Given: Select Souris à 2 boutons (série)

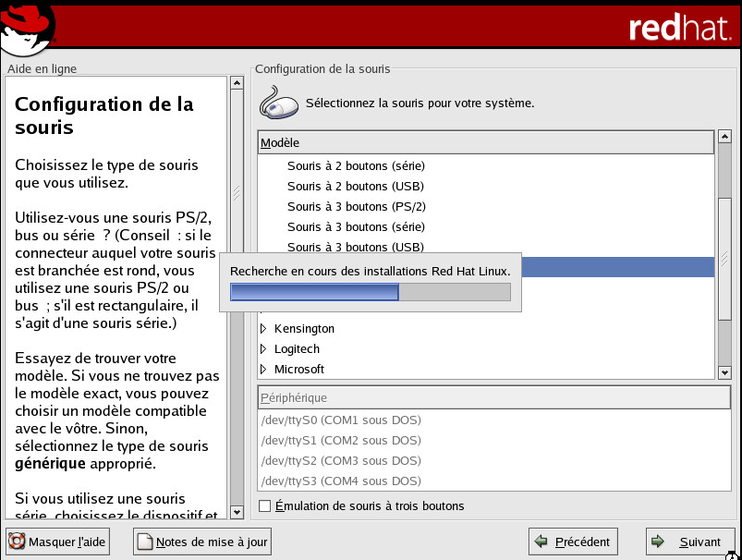Looking at the screenshot, I should click(356, 166).
